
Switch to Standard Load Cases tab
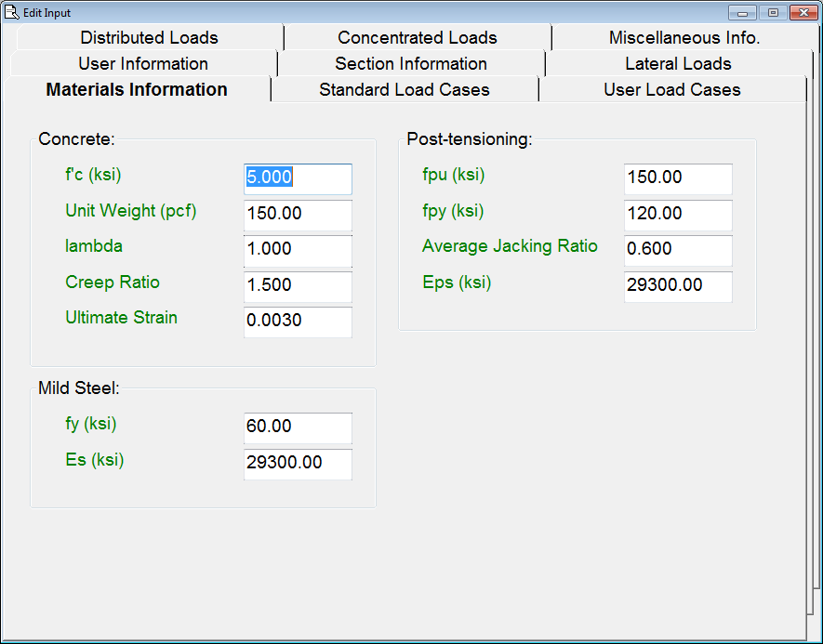[404, 90]
